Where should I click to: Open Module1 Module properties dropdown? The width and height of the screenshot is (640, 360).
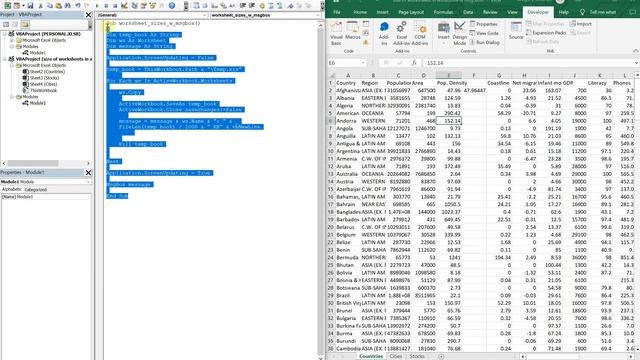point(88,182)
